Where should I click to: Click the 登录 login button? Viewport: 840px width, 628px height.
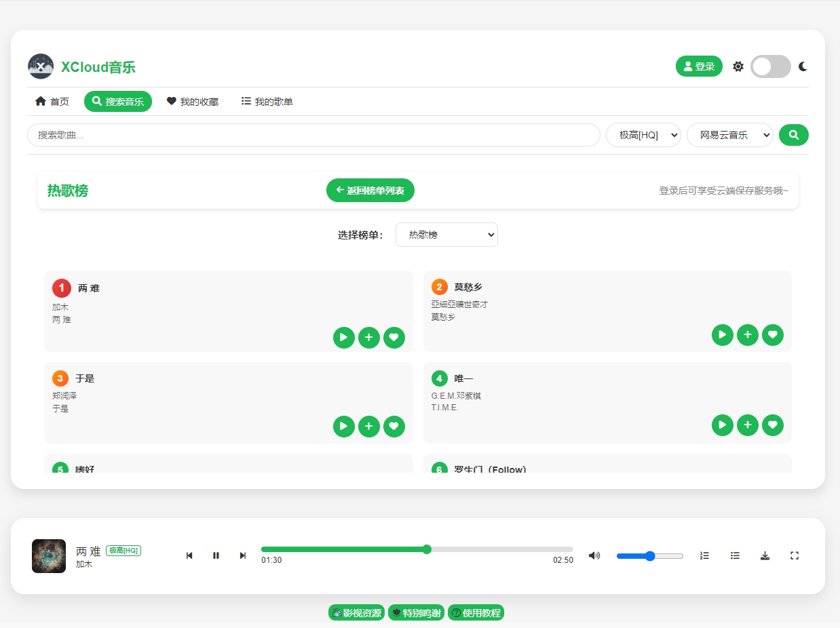tap(699, 66)
